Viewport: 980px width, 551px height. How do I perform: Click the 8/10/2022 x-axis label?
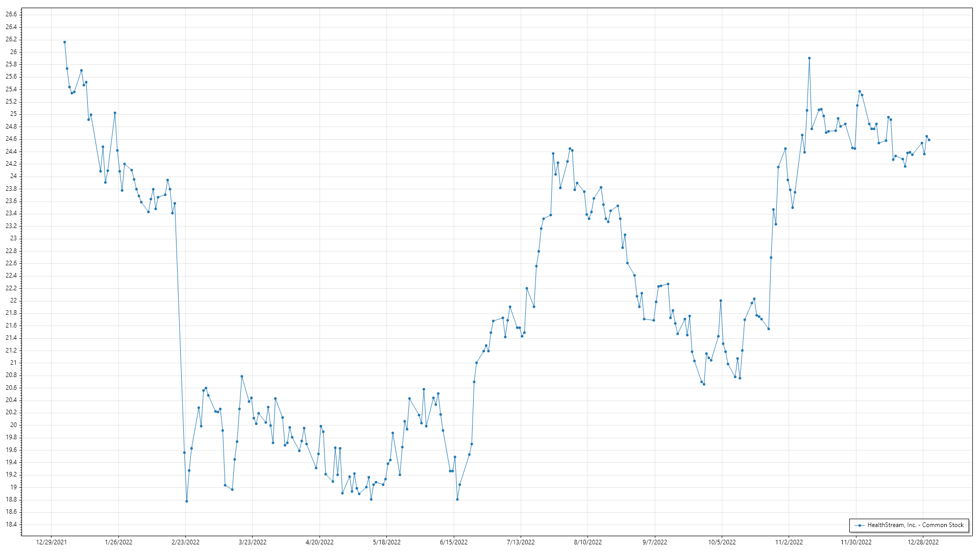click(x=587, y=542)
